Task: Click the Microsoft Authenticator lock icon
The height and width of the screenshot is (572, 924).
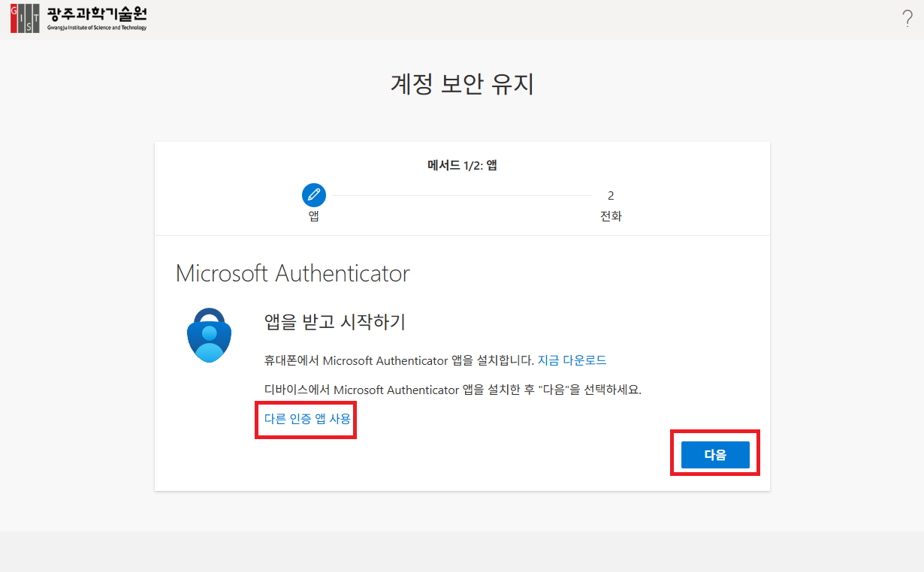Action: [x=210, y=336]
